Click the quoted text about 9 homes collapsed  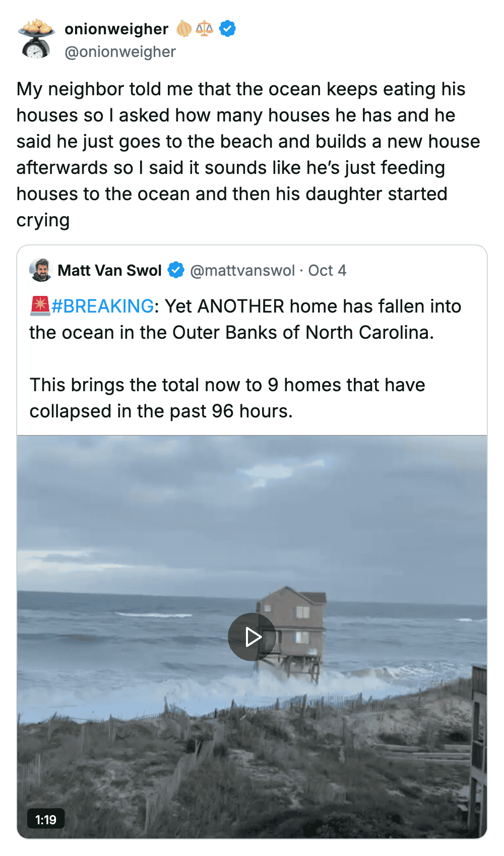pos(227,398)
